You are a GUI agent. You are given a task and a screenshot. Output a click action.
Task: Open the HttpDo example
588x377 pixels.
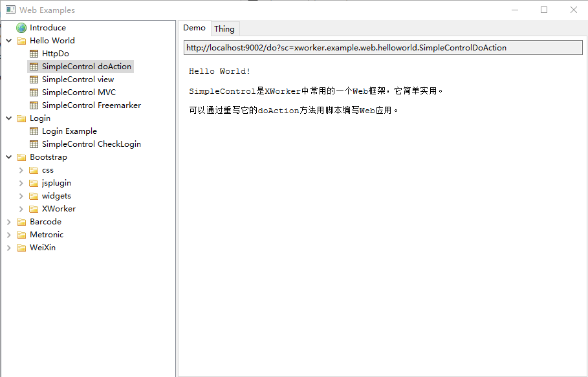(56, 54)
